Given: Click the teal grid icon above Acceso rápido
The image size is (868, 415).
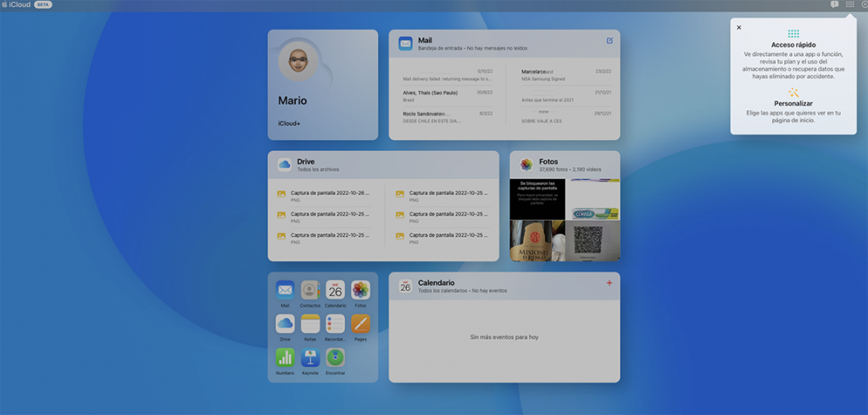Looking at the screenshot, I should (793, 34).
